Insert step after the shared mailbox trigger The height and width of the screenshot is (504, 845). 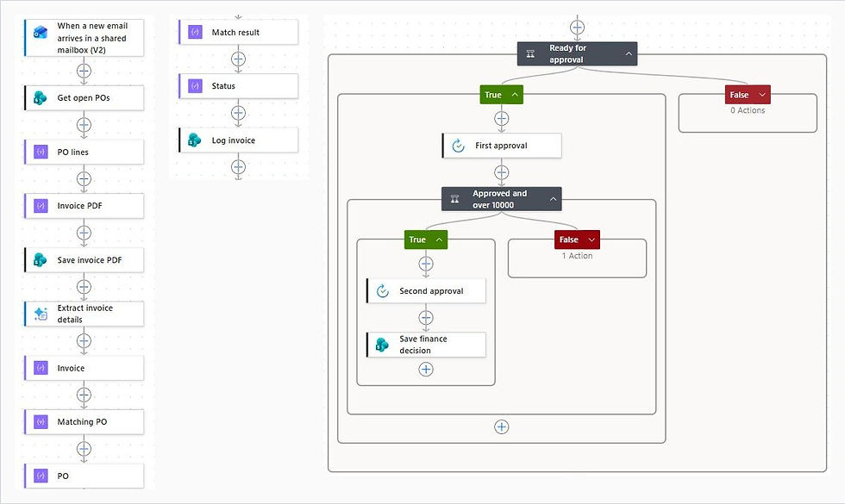(84, 71)
